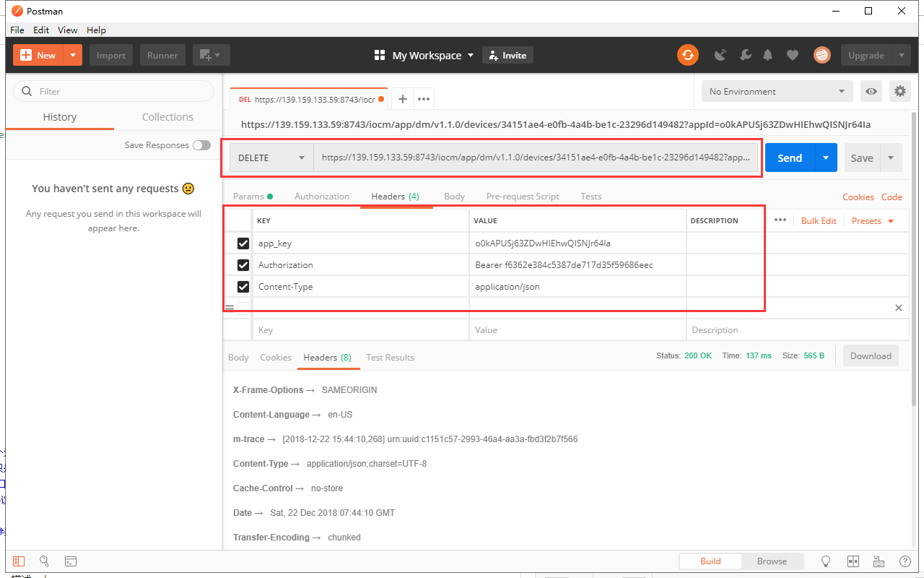Switch to the Collections sidebar tab
This screenshot has width=924, height=578.
[x=167, y=117]
